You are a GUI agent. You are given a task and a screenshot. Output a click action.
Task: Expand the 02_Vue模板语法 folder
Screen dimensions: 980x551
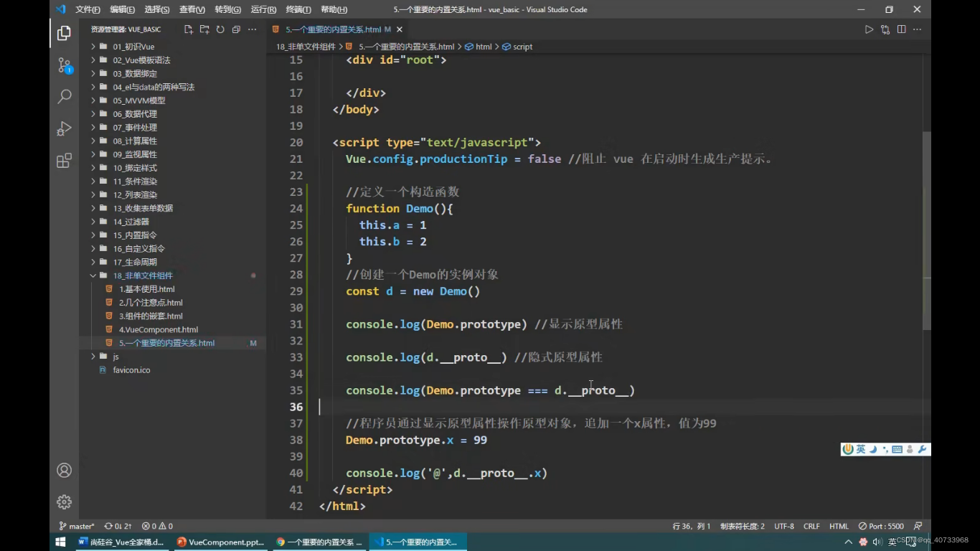tap(172, 60)
